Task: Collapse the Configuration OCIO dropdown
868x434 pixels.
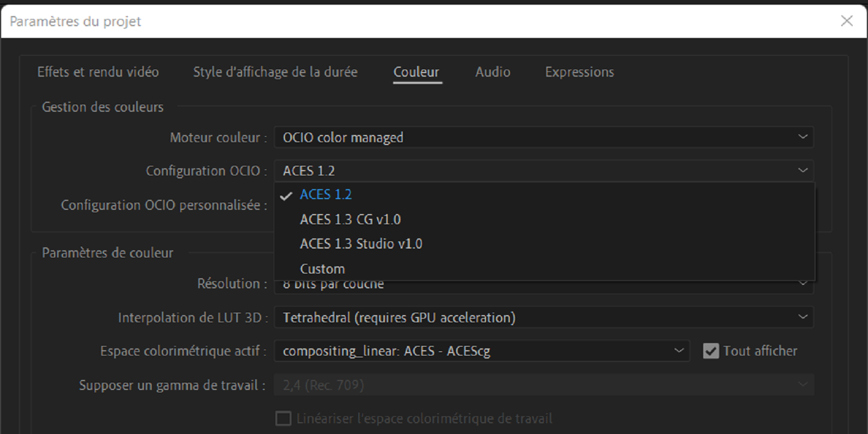Action: [543, 171]
